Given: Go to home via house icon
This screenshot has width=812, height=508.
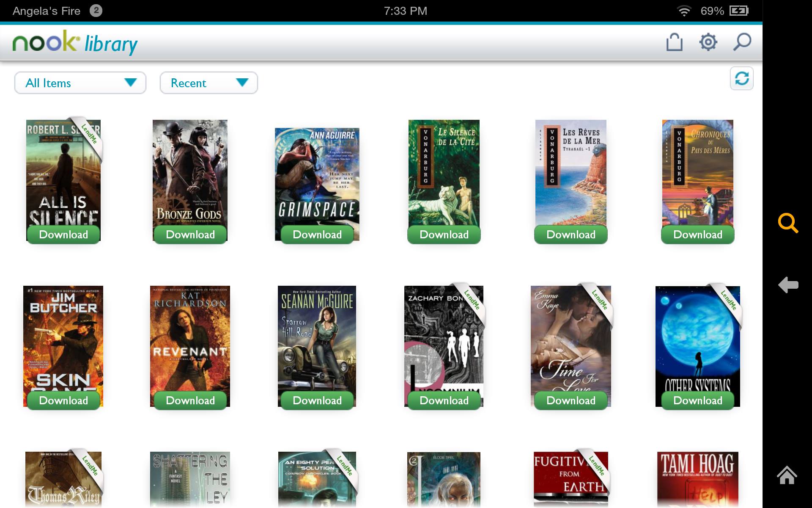Looking at the screenshot, I should pos(787,475).
